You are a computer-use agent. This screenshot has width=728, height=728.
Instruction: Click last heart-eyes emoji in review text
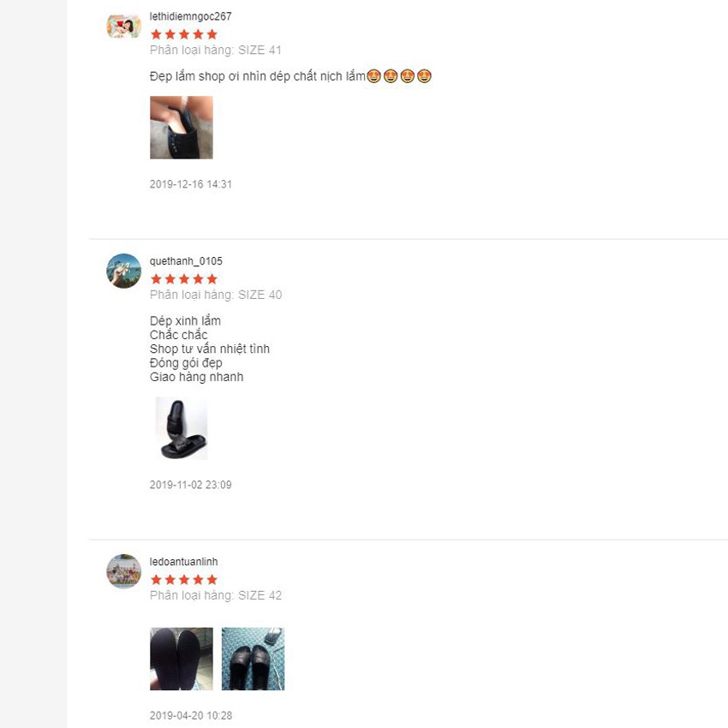(x=424, y=76)
